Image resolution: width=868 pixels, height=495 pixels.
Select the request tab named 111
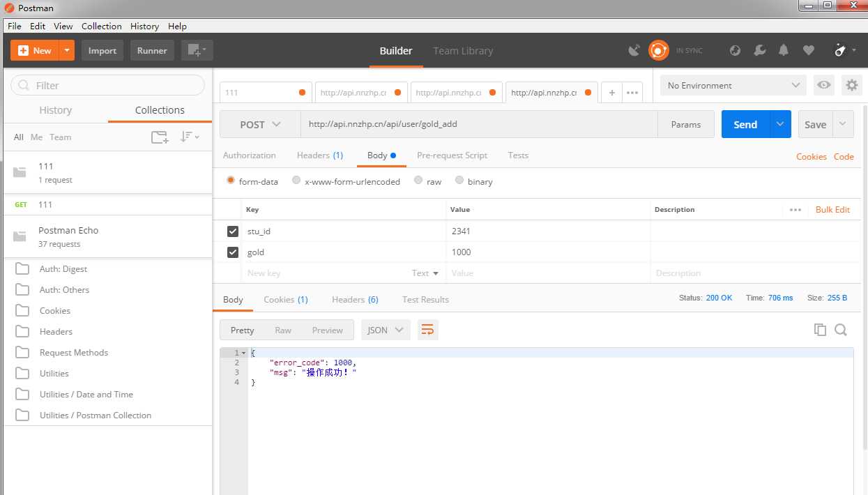tap(265, 92)
